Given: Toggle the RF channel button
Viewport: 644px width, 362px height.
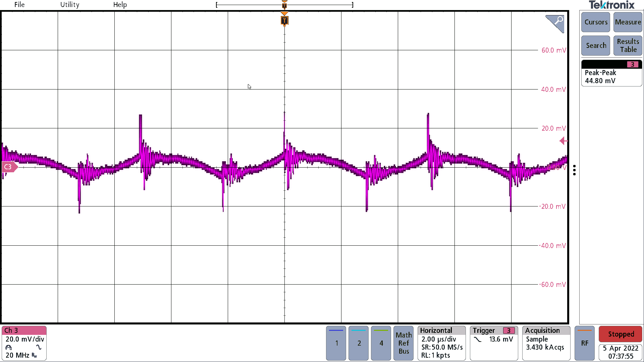Looking at the screenshot, I should 585,343.
